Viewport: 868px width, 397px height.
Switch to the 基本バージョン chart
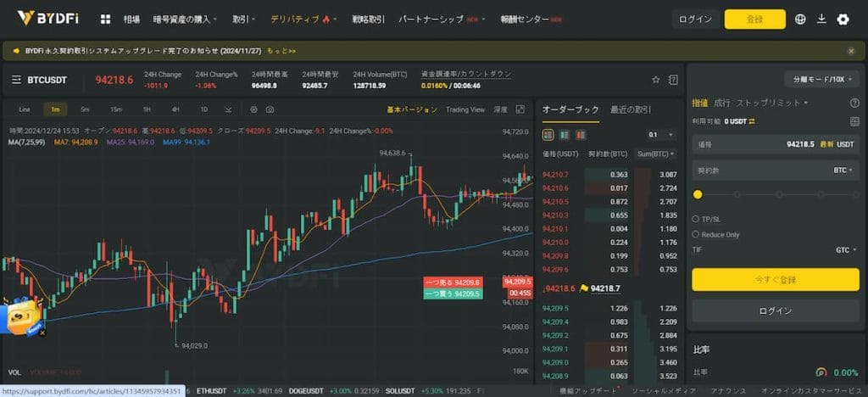(x=412, y=109)
